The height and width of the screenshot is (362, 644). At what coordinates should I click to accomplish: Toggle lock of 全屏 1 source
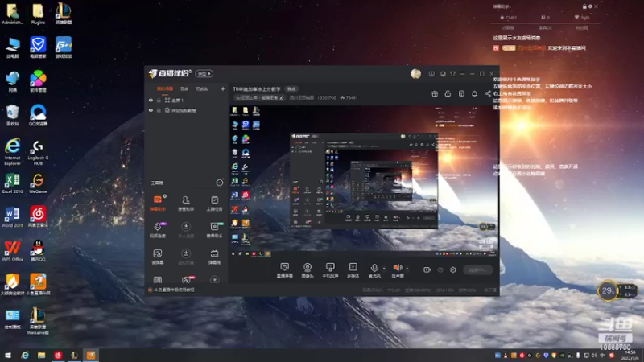click(x=159, y=100)
